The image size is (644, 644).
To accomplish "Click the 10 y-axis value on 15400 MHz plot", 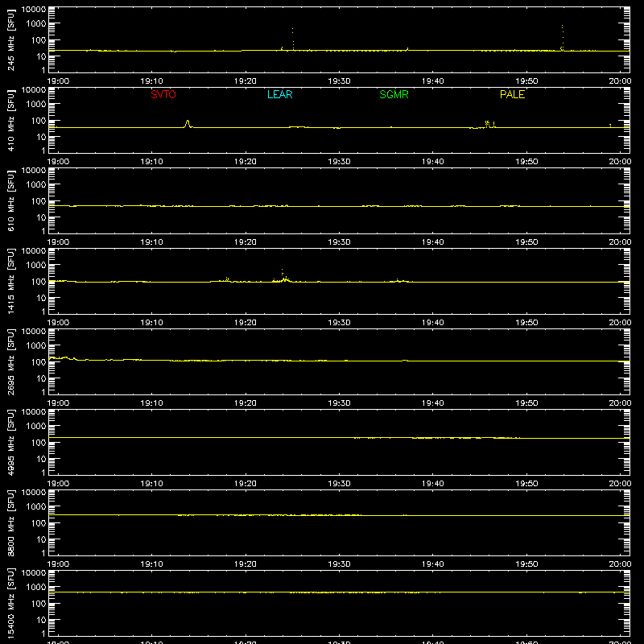I will [41, 620].
